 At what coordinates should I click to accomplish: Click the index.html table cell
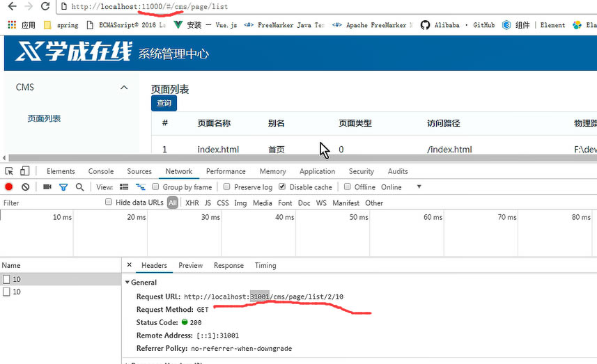218,150
